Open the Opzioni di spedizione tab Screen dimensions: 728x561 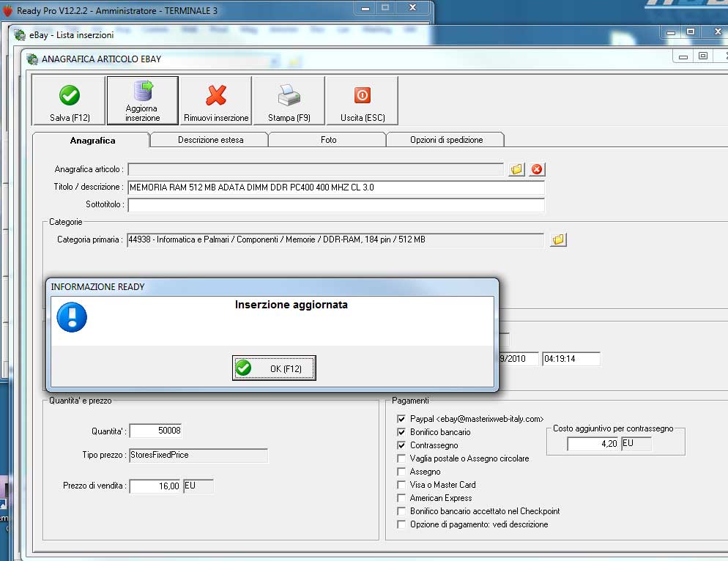446,140
